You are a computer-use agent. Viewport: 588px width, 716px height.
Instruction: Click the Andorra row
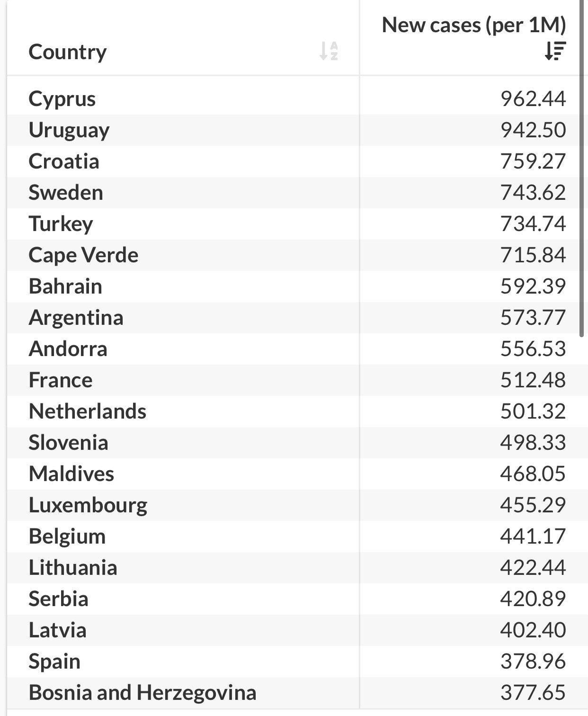coord(68,349)
